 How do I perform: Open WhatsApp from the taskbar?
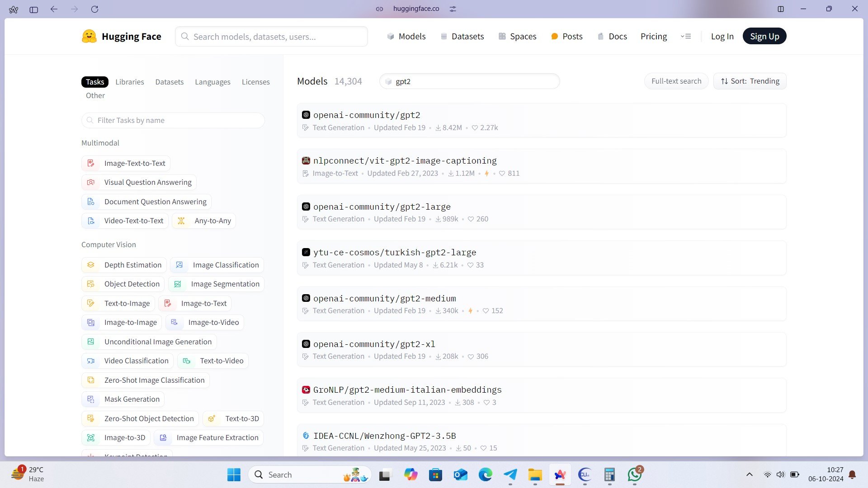(x=635, y=475)
